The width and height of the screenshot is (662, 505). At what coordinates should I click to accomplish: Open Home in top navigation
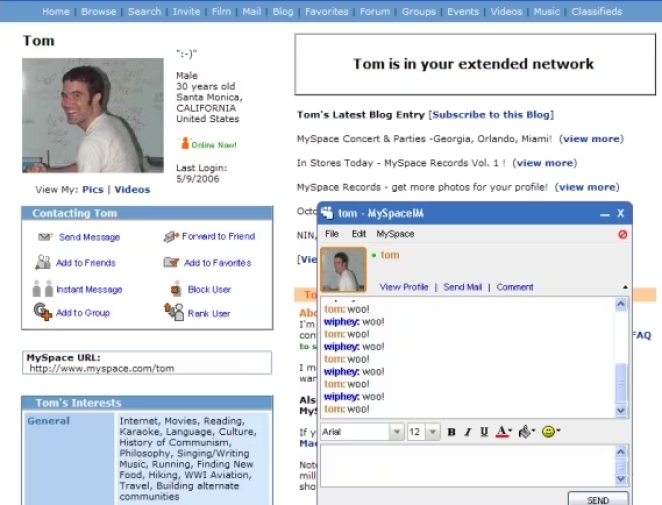pos(56,11)
